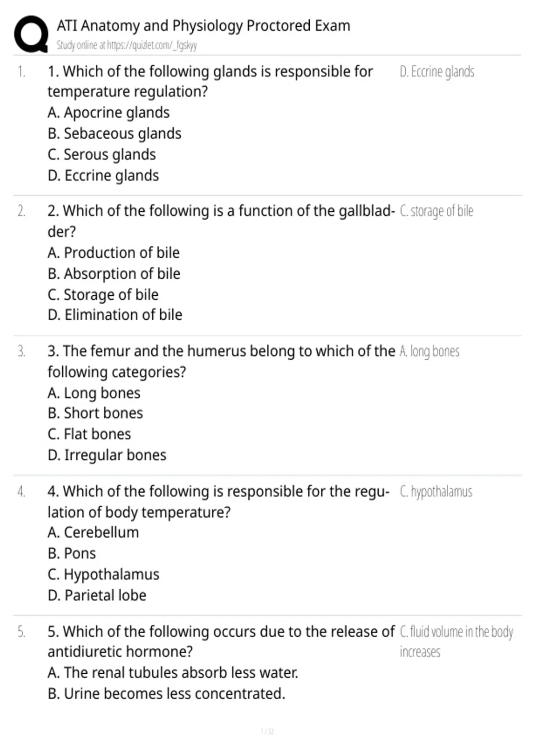Click answer text D. Eccrine glands
The width and height of the screenshot is (534, 756).
pyautogui.click(x=437, y=72)
